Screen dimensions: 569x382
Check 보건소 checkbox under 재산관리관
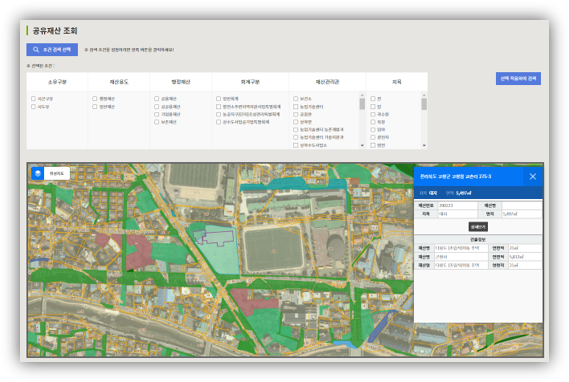pyautogui.click(x=295, y=99)
